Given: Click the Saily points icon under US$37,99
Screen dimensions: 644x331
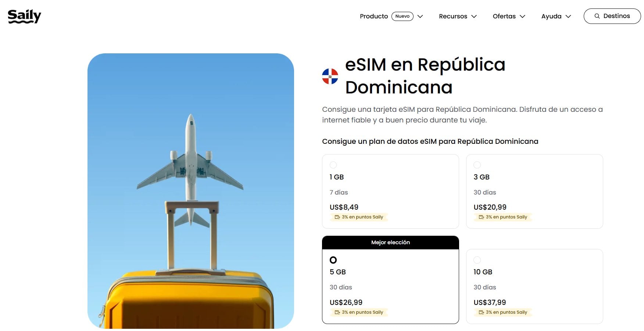Looking at the screenshot, I should coord(481,312).
